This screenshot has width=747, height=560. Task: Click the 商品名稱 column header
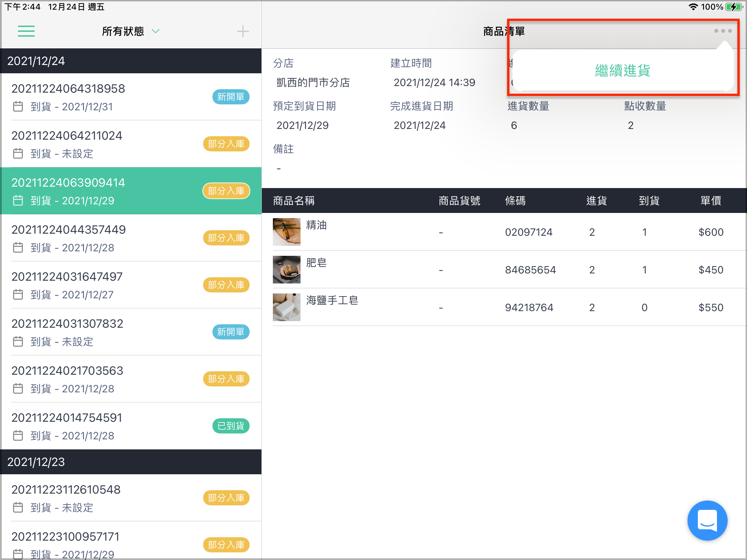[x=294, y=200]
